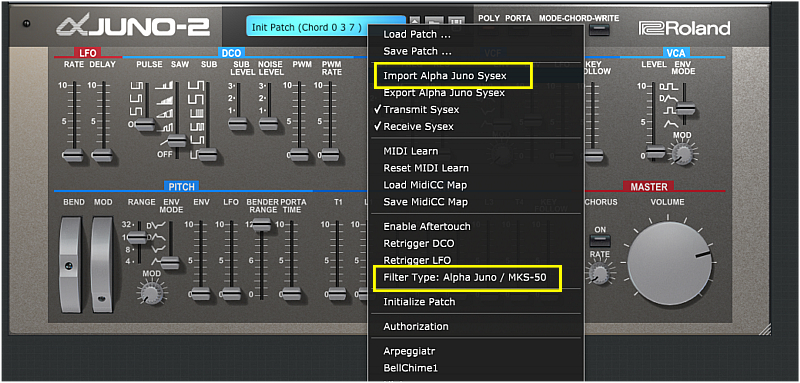Click the PITCH RANGE slider handle
This screenshot has width=800, height=383.
[137, 237]
